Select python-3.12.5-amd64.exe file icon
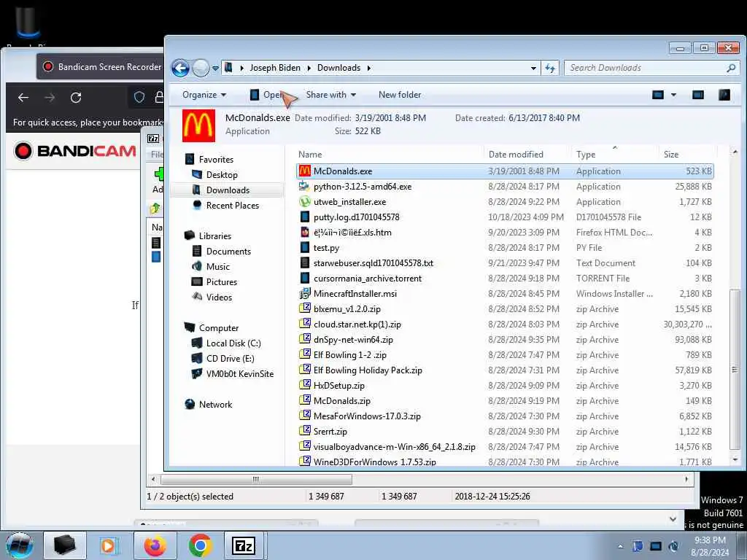 [x=304, y=187]
